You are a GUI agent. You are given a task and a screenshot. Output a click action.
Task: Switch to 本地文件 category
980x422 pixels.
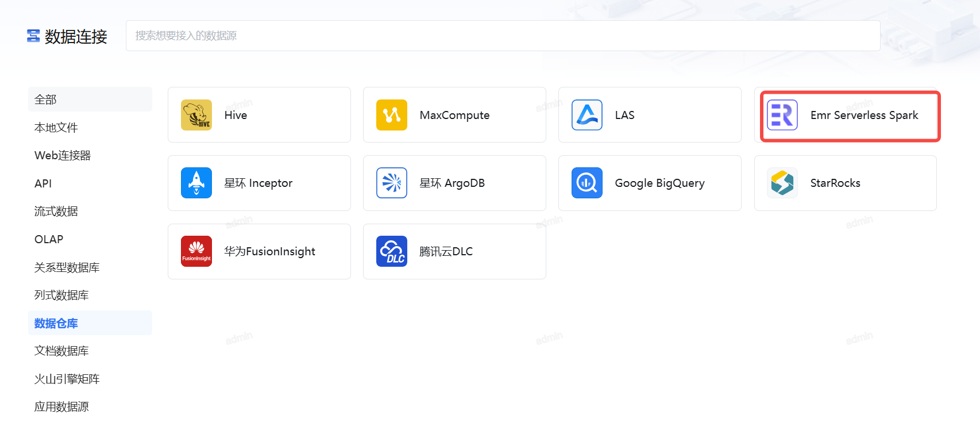[56, 128]
